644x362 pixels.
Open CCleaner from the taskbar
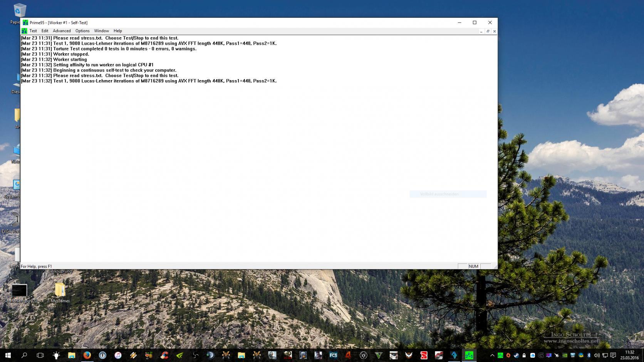coord(164,355)
